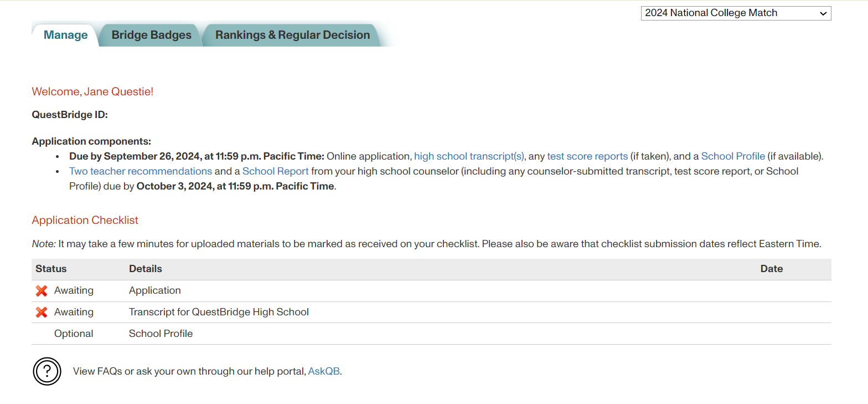Click the Application Checklist heading
Image resolution: width=868 pixels, height=404 pixels.
pos(85,221)
